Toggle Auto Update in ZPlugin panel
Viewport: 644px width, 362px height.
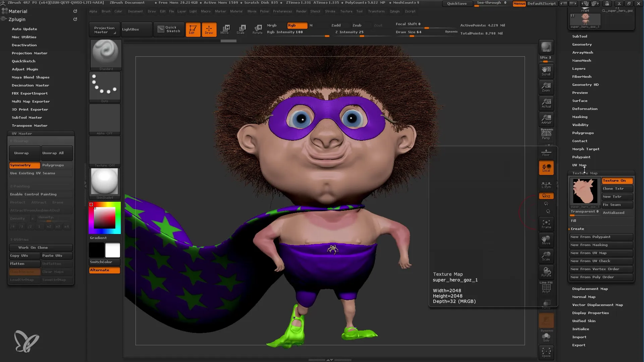coord(24,29)
